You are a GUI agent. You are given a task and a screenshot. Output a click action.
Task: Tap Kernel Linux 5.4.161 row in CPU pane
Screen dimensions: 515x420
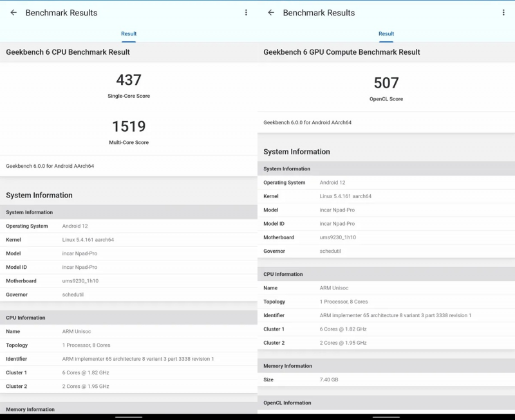pyautogui.click(x=129, y=240)
